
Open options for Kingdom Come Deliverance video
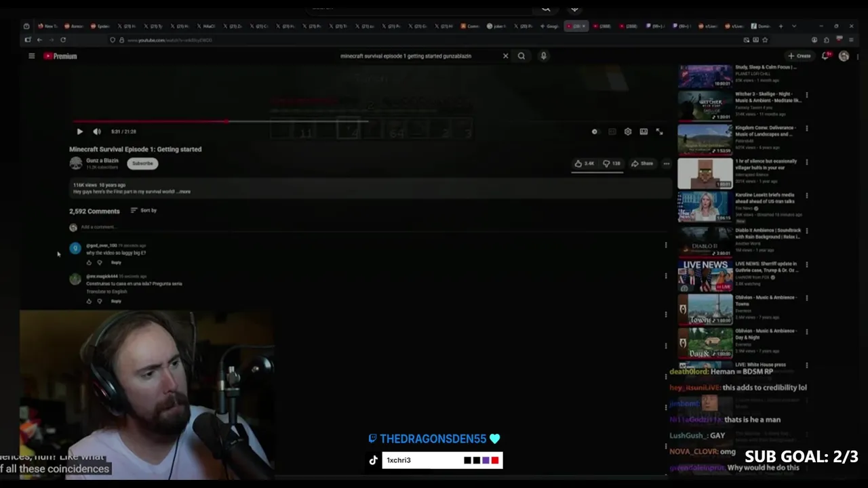[806, 129]
